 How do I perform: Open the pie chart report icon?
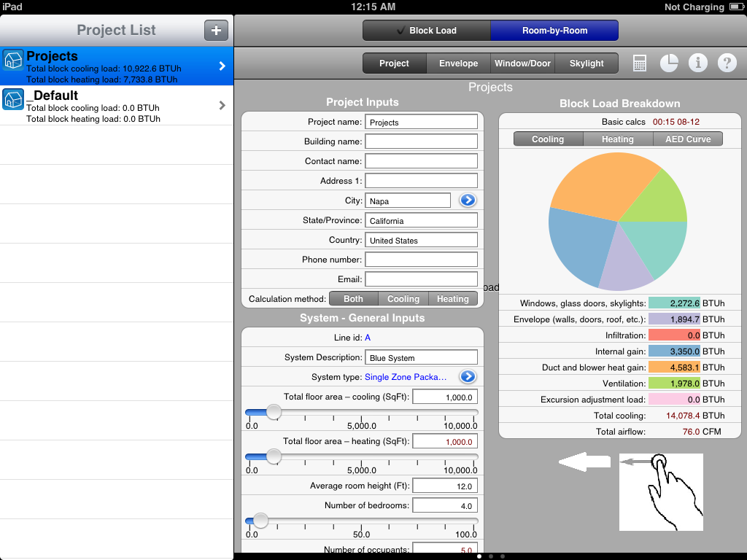click(669, 63)
